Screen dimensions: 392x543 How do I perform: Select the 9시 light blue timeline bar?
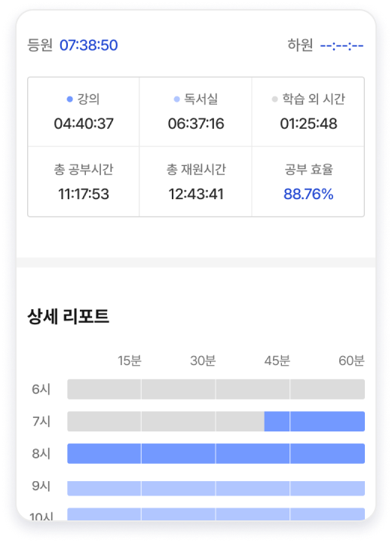[216, 488]
